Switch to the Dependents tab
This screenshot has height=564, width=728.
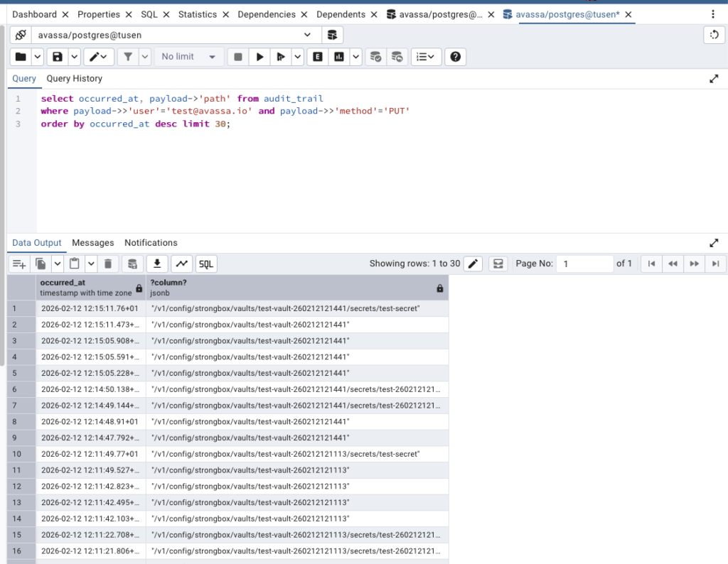[341, 14]
